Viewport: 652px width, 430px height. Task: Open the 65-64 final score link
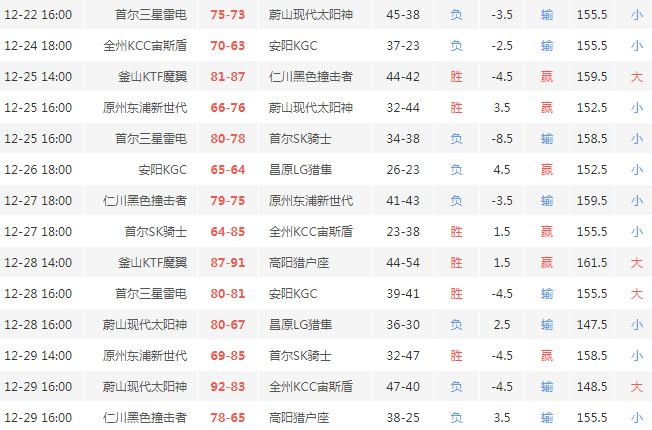227,170
